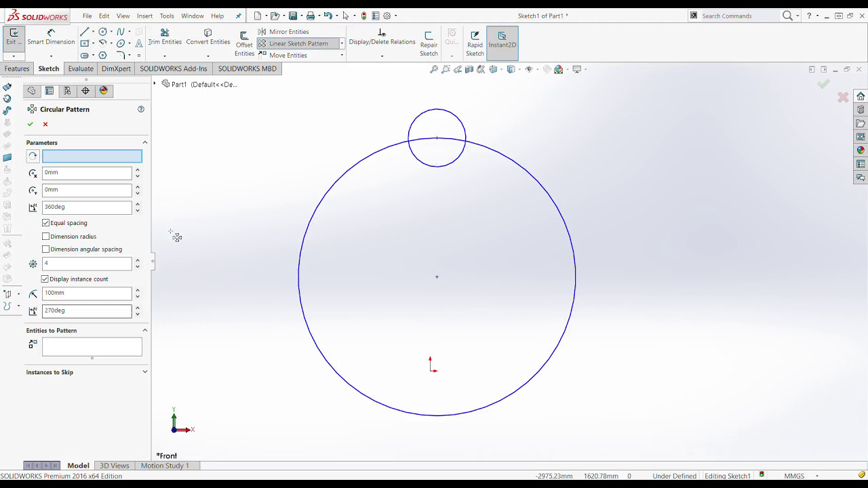Click the Offset Entities tool

(244, 44)
